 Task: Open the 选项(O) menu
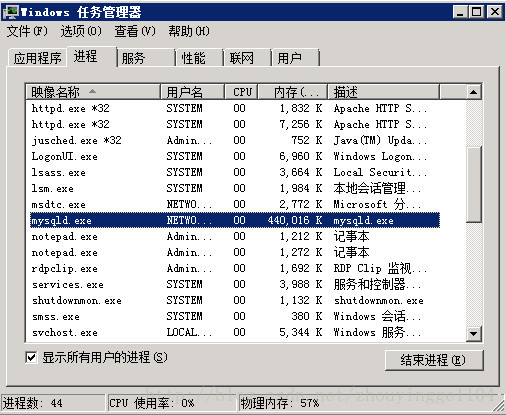tap(81, 31)
